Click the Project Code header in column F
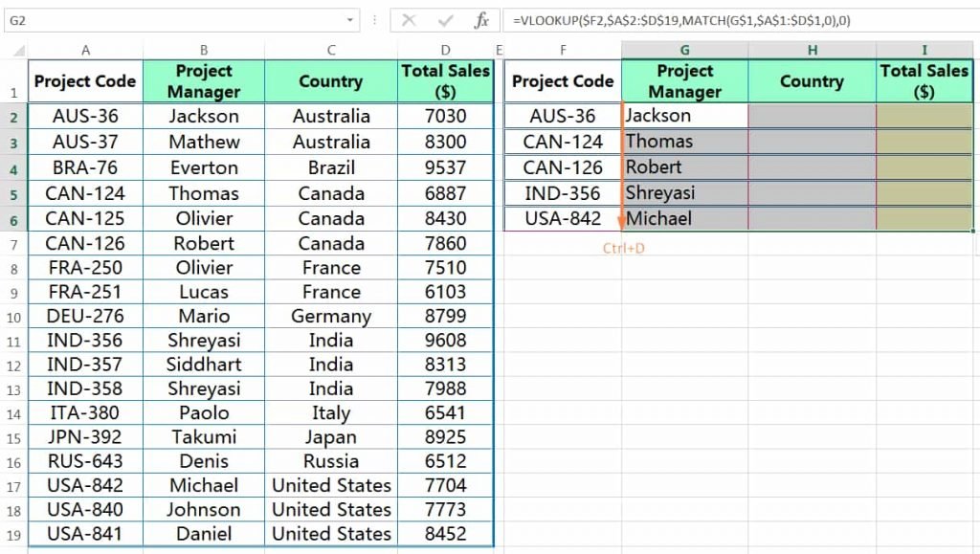Viewport: 980px width, 554px height. (x=562, y=81)
